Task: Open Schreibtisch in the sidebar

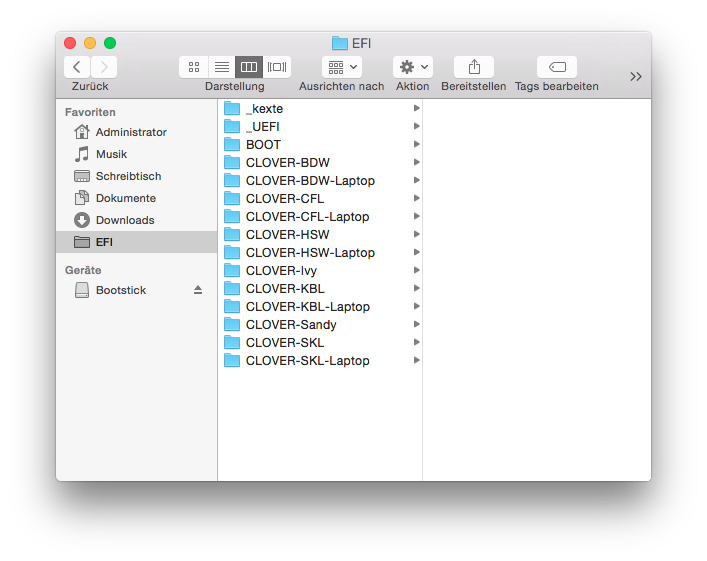Action: (137, 176)
